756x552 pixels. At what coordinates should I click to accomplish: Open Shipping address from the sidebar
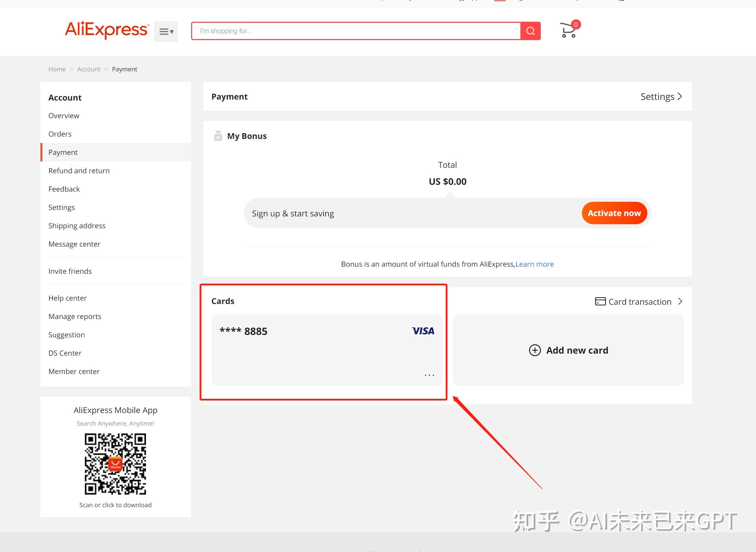point(77,226)
